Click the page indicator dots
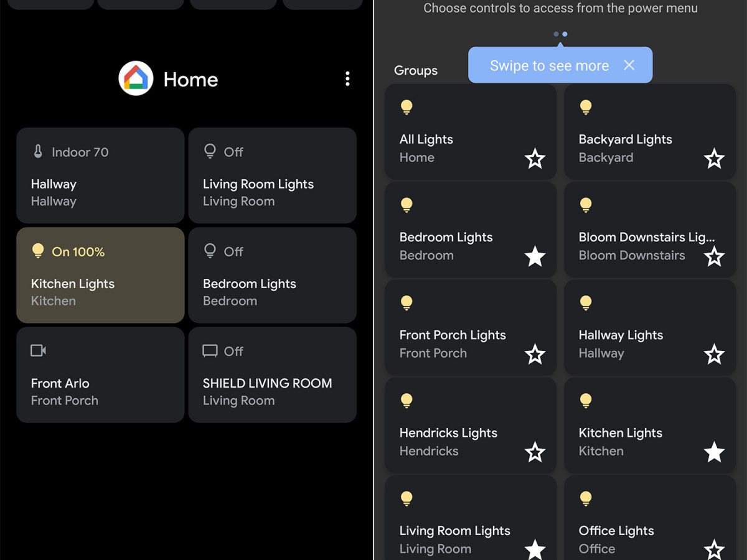This screenshot has width=747, height=560. (560, 34)
